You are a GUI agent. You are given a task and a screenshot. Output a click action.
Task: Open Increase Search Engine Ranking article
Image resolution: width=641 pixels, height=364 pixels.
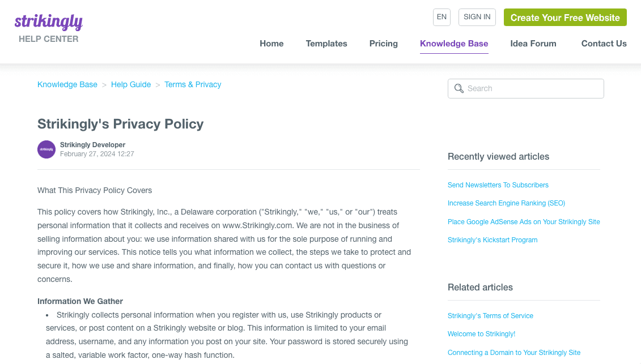(x=506, y=203)
